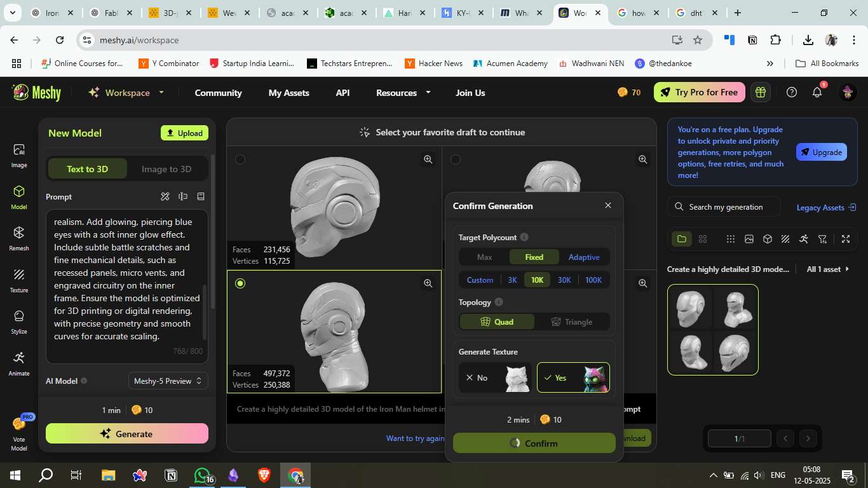The height and width of the screenshot is (488, 868).
Task: Select the 100K polycount option
Action: pos(593,280)
